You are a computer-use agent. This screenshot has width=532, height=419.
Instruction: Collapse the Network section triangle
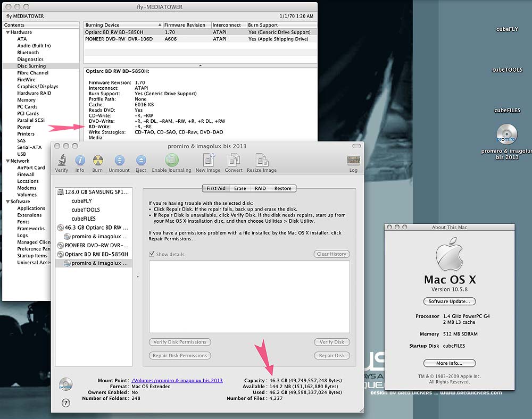[x=7, y=161]
